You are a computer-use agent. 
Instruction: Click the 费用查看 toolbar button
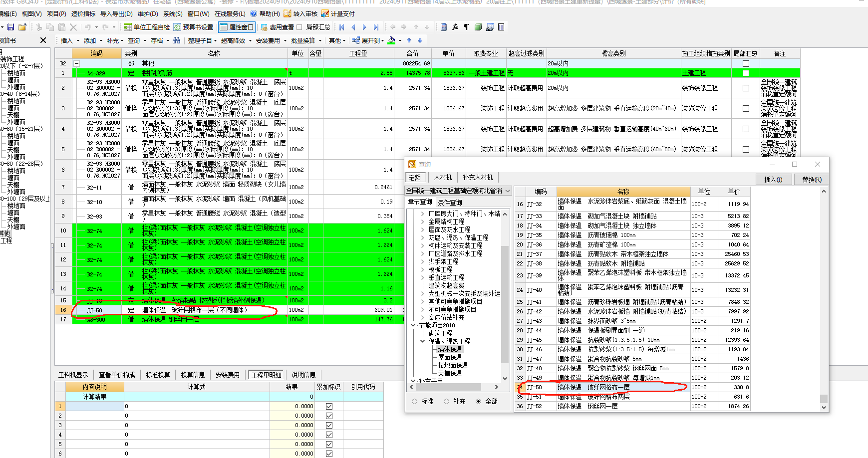277,27
